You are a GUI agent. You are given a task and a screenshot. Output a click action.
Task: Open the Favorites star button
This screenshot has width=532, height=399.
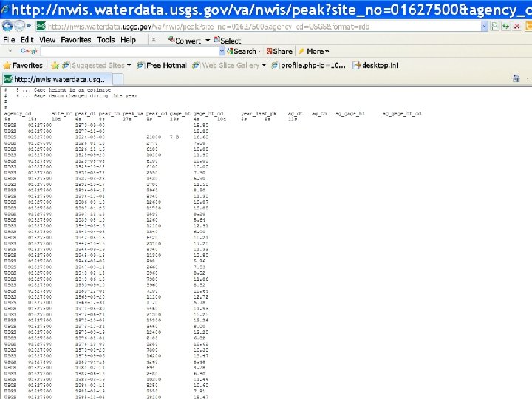[x=23, y=65]
